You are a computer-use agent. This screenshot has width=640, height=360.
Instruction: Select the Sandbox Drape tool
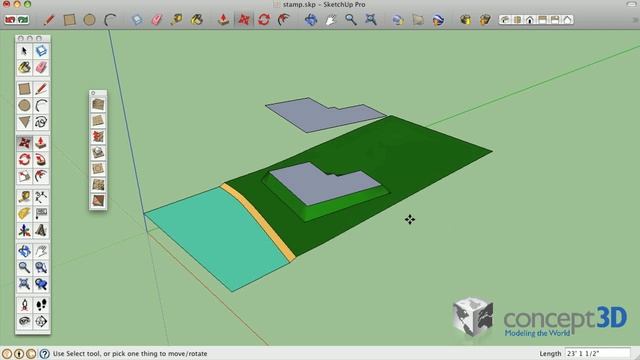[98, 169]
